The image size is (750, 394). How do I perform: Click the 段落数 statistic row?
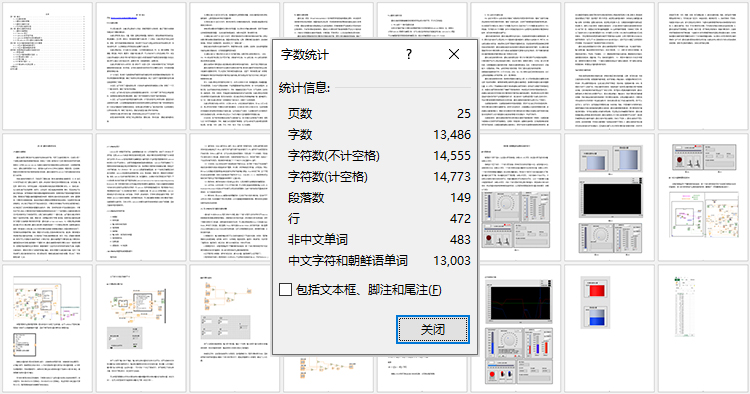pyautogui.click(x=379, y=197)
